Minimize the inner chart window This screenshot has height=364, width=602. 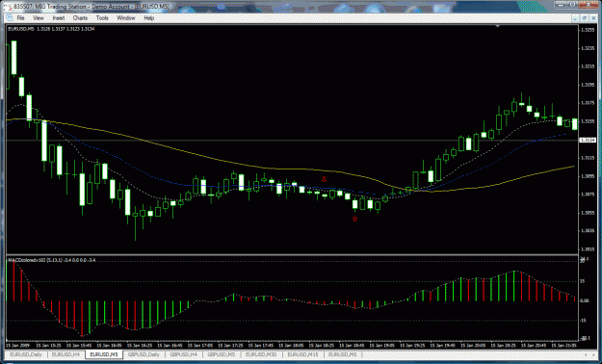click(x=576, y=18)
